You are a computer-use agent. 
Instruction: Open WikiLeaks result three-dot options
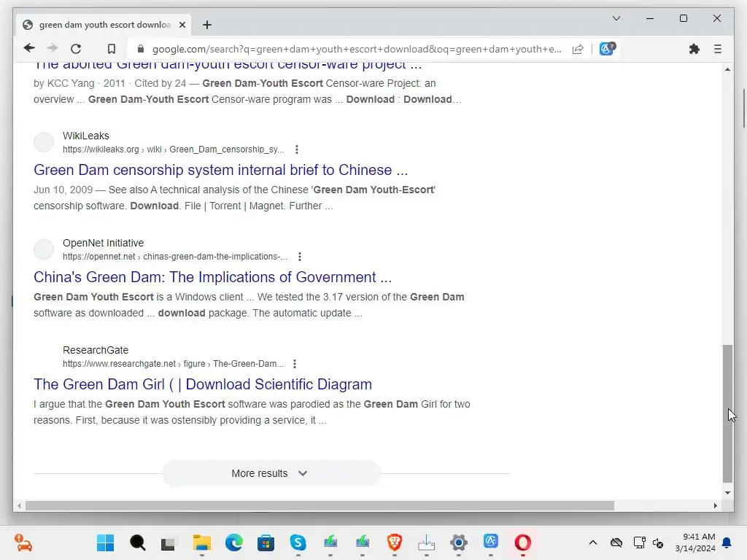coord(296,149)
